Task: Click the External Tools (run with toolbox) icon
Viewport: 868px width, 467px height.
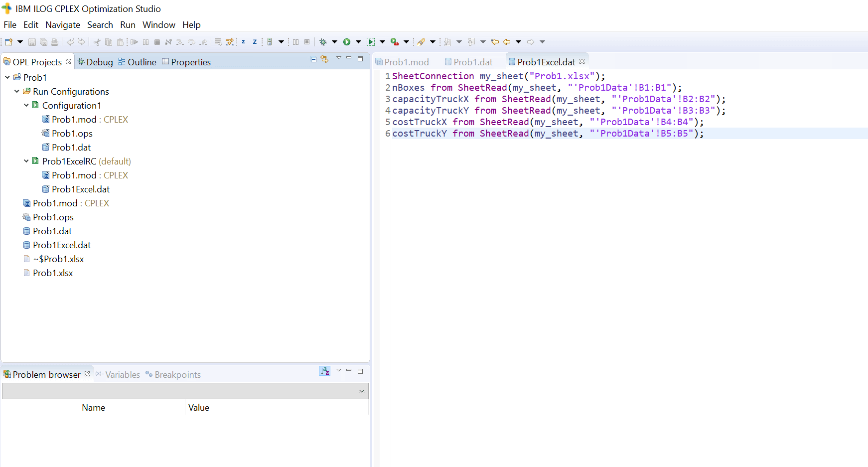Action: (x=394, y=42)
